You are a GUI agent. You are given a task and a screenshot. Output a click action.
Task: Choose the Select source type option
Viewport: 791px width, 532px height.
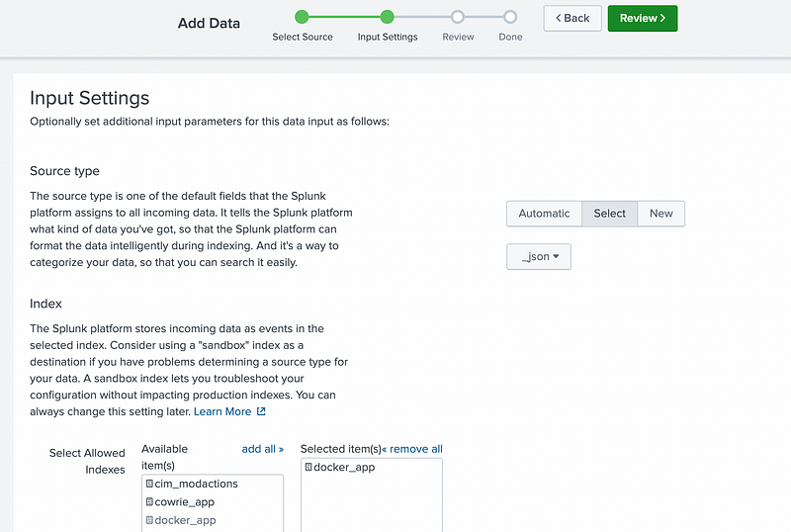[609, 214]
